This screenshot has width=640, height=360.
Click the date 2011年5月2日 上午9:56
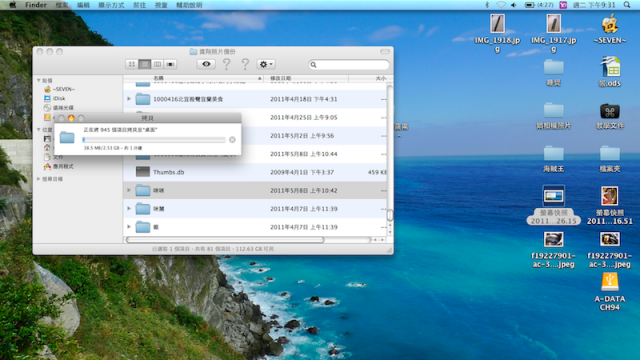tap(302, 136)
